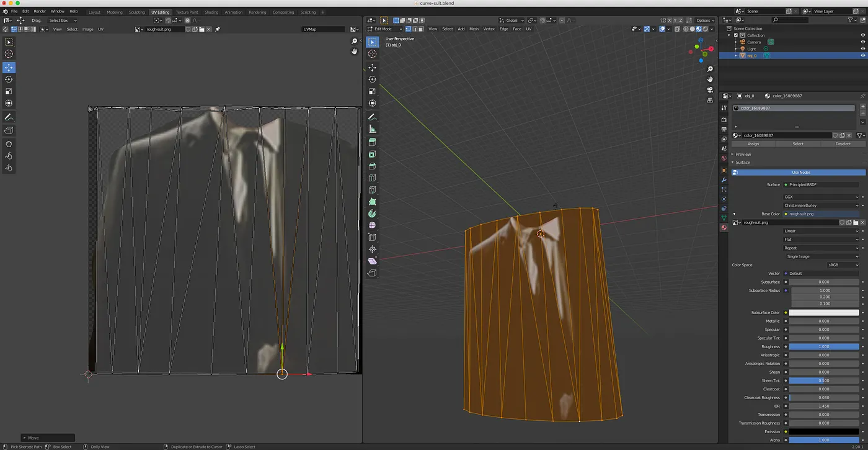Toggle X-ray display in the 3D viewport
The image size is (868, 450).
click(678, 29)
